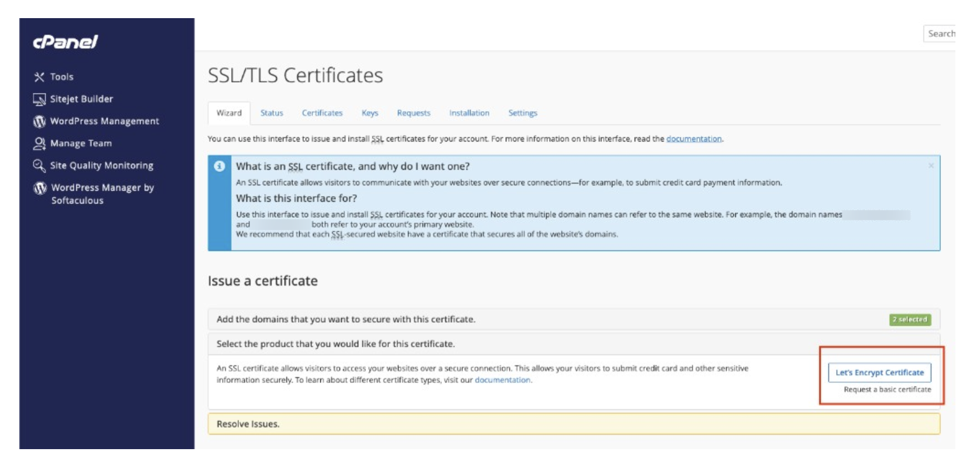Click the cPanel logo
The width and height of the screenshot is (980, 462).
[65, 42]
